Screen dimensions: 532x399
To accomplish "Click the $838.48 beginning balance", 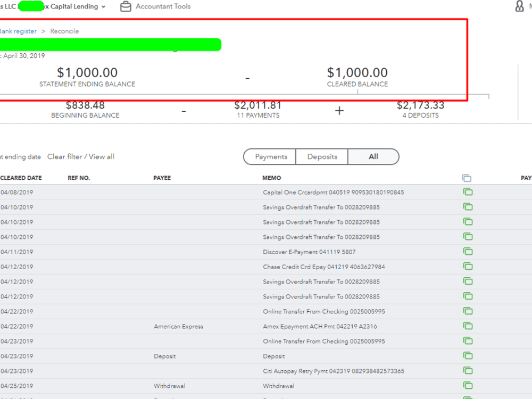I will 85,105.
